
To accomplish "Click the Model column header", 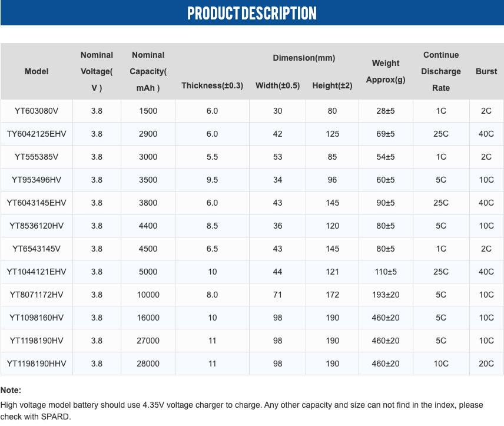I will tap(37, 71).
